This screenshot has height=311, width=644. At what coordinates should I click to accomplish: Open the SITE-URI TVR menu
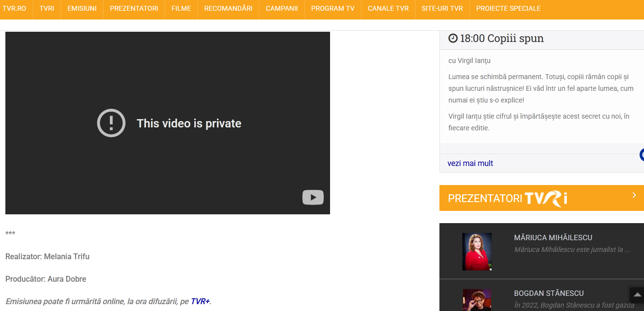pyautogui.click(x=442, y=8)
